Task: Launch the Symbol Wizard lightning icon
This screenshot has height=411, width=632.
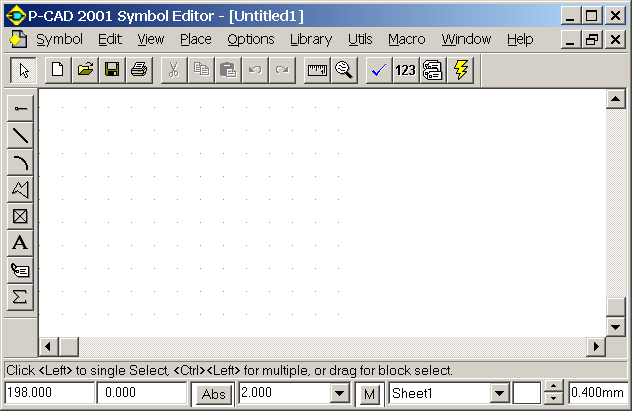Action: 460,70
